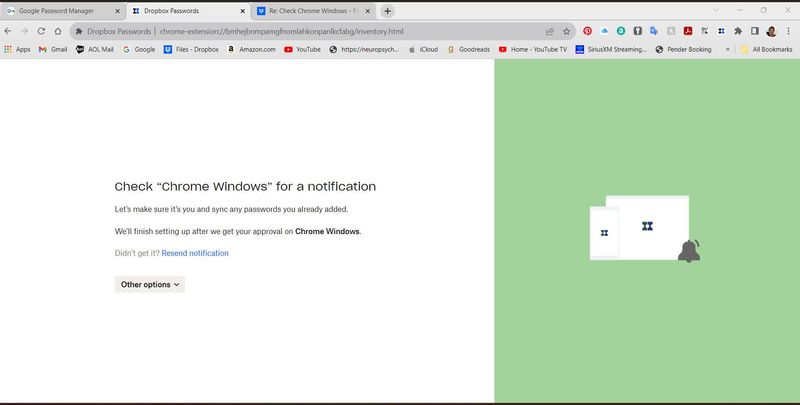800x405 pixels.
Task: Go to the browser home page
Action: pyautogui.click(x=58, y=31)
